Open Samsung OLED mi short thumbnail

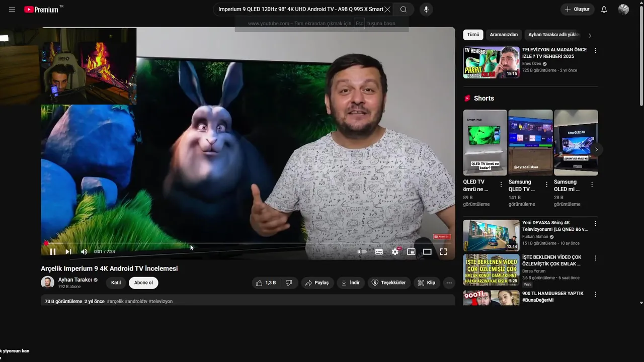tap(576, 142)
